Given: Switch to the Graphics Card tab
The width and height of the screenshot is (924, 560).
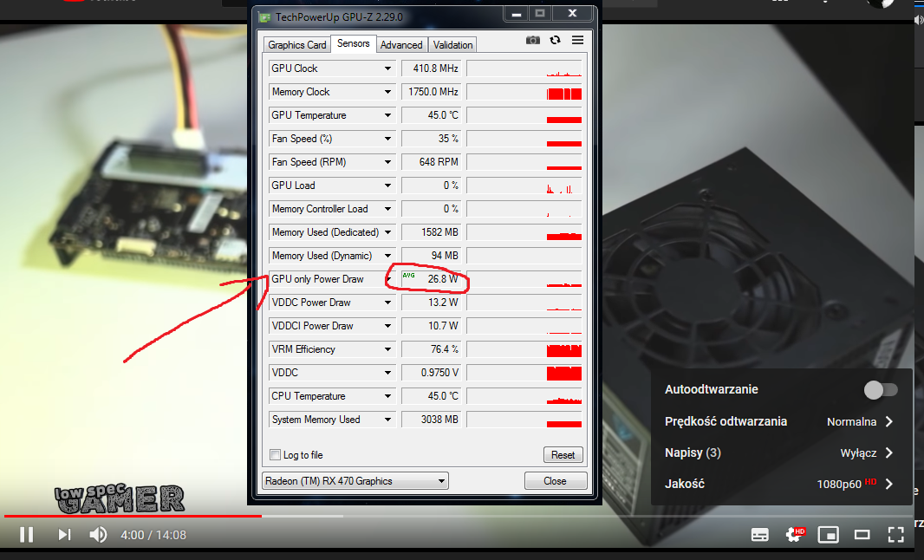Looking at the screenshot, I should coord(297,45).
